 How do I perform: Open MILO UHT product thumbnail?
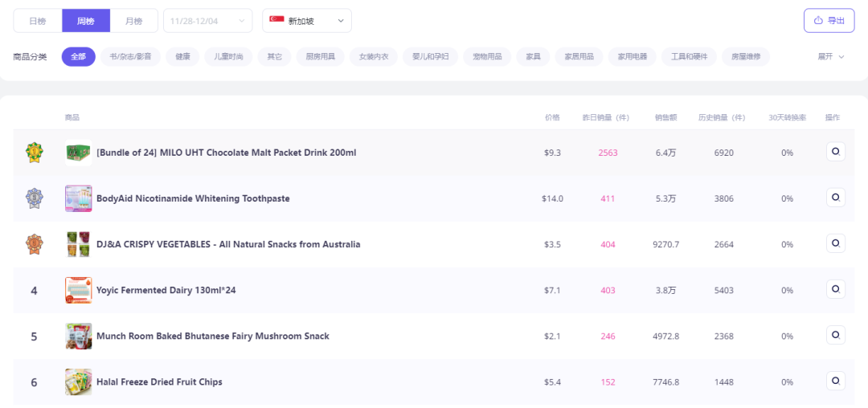(x=78, y=152)
